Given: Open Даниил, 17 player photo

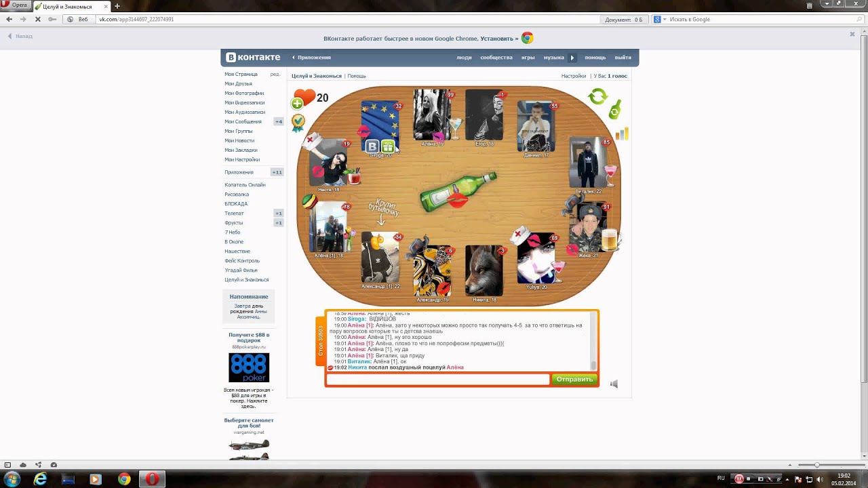Looking at the screenshot, I should point(536,126).
